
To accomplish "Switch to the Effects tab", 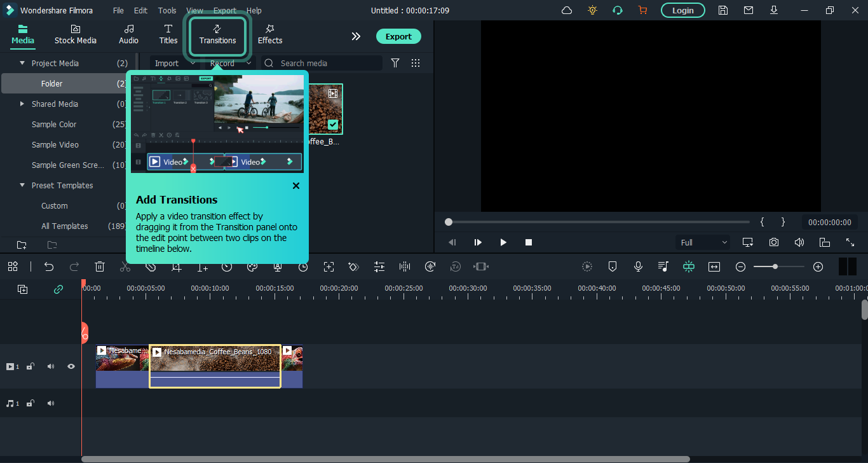I will (x=269, y=34).
